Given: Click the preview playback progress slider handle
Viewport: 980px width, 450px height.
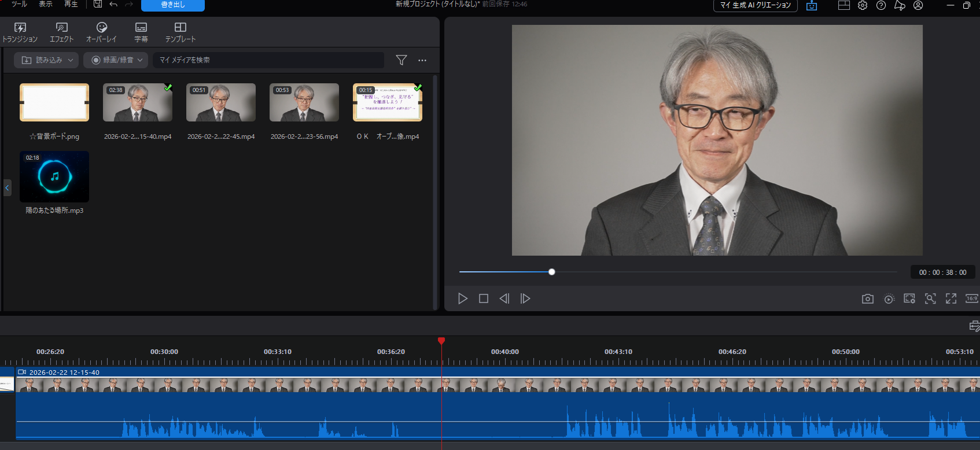Looking at the screenshot, I should (551, 272).
